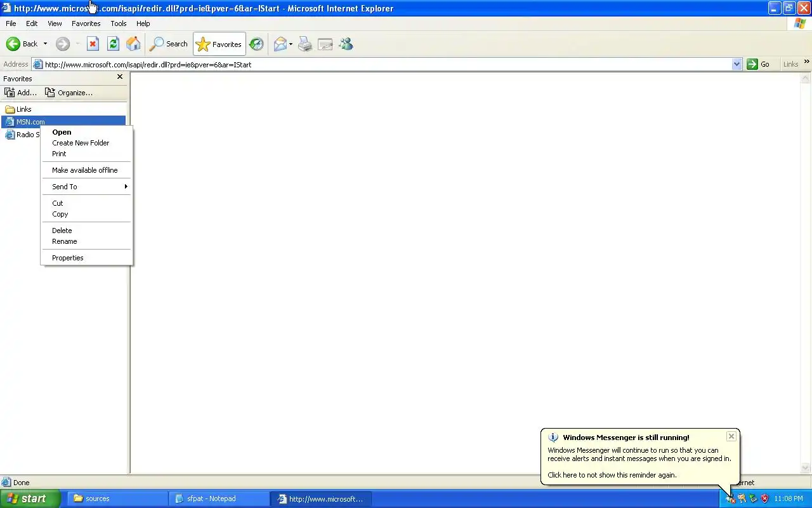The width and height of the screenshot is (812, 508).
Task: Expand the Links toolbar chevron
Action: (x=806, y=62)
